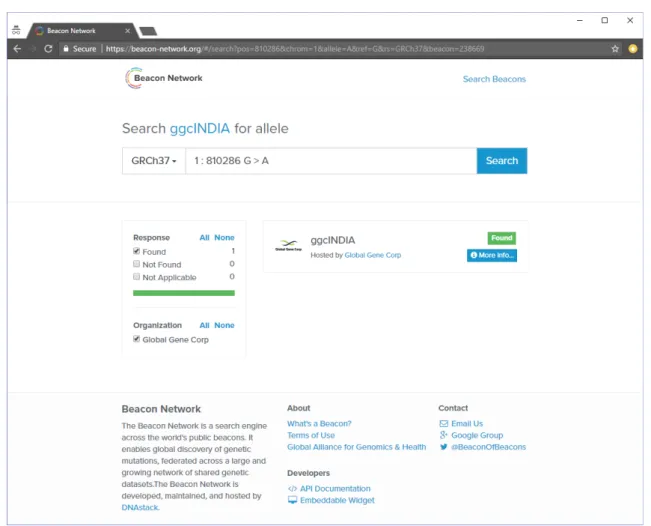Reload the page with the refresh icon
The width and height of the screenshot is (651, 526).
[48, 49]
